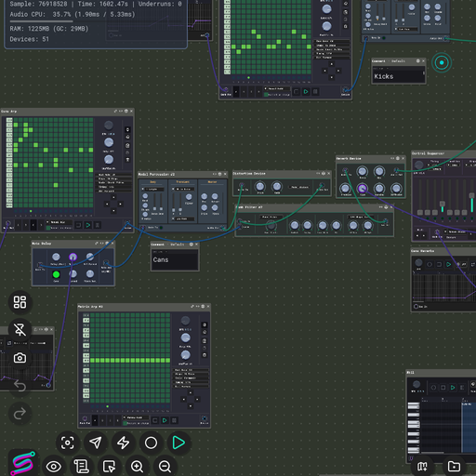Collapse the Distortion Device via its arrows icon
Viewport: 476px width, 476px height.
(x=318, y=174)
